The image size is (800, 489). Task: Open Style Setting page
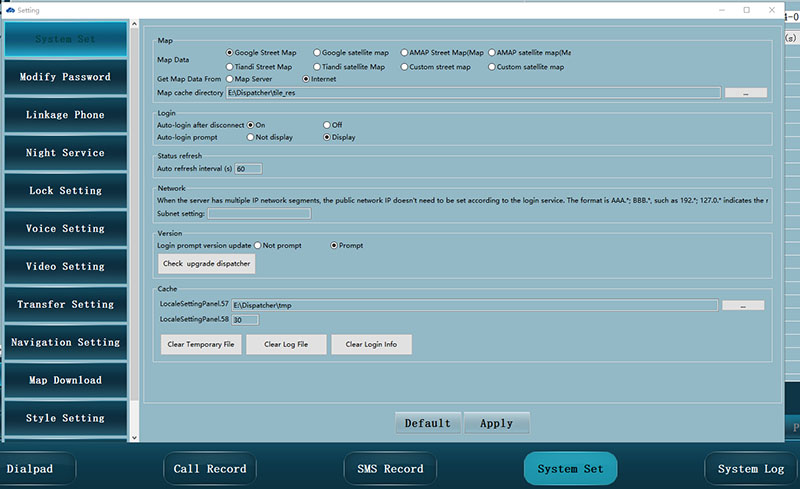65,418
